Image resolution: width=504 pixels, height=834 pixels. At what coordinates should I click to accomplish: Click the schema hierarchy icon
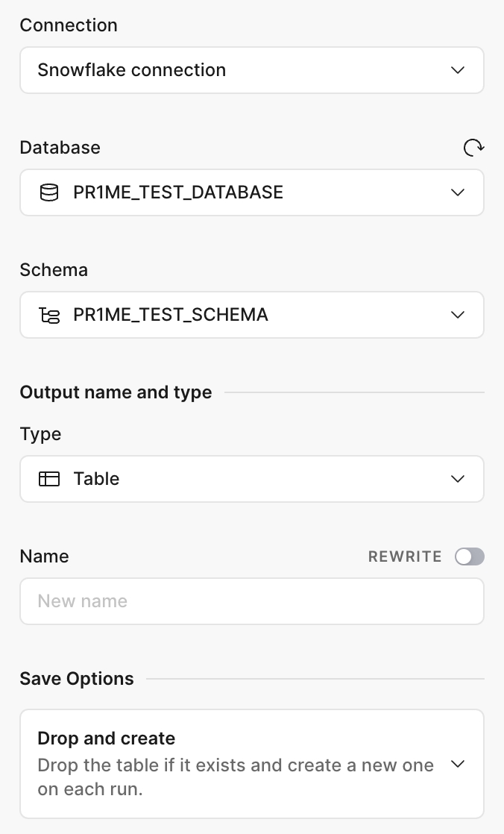point(49,315)
